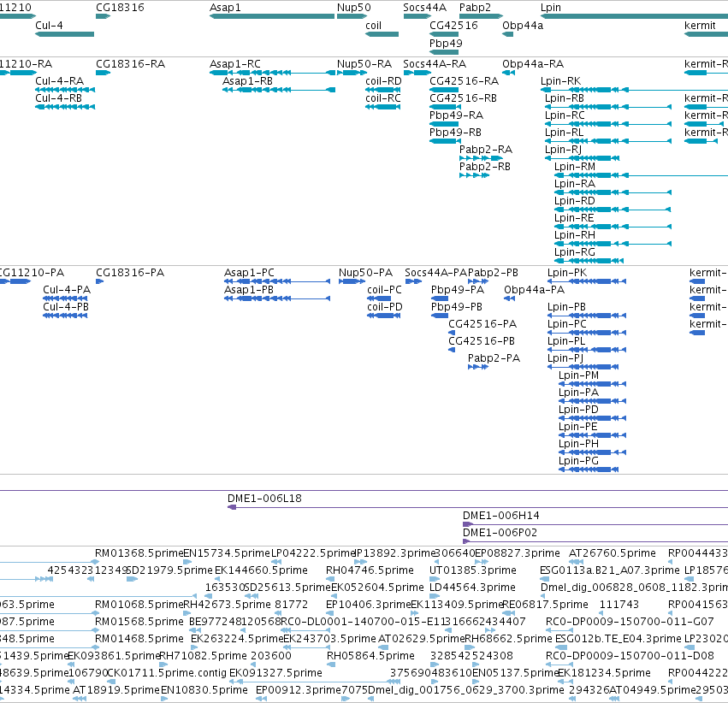Click the CG18316 gene label
The height and width of the screenshot is (703, 728).
click(x=120, y=8)
